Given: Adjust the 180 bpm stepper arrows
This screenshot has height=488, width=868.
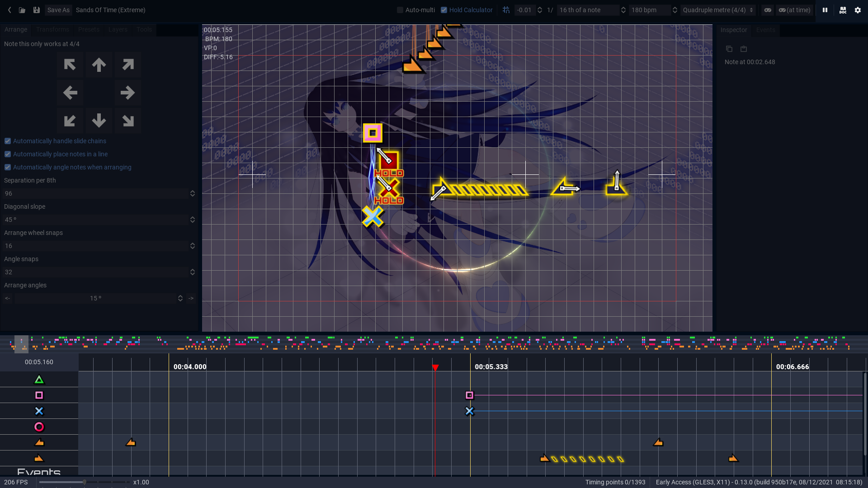Looking at the screenshot, I should coord(675,10).
